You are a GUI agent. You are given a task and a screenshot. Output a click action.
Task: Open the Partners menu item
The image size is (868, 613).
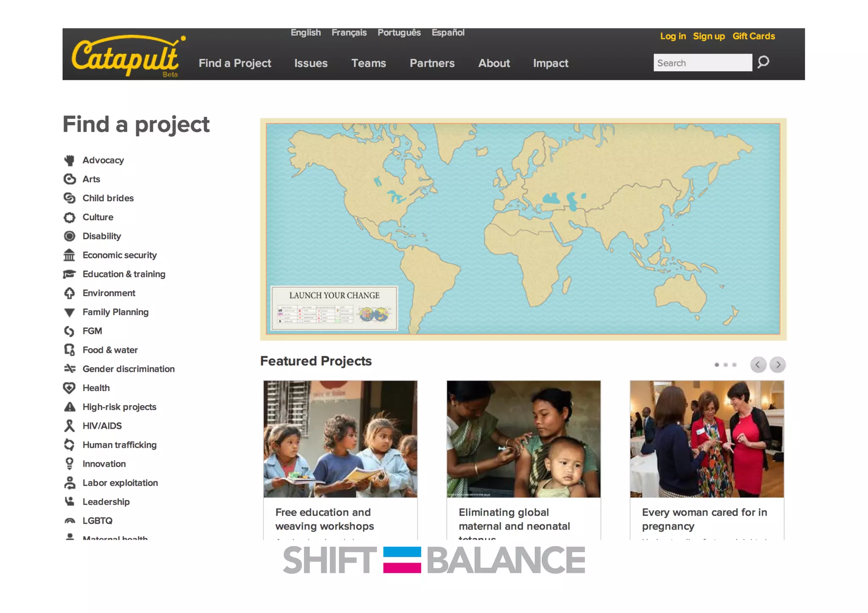432,63
